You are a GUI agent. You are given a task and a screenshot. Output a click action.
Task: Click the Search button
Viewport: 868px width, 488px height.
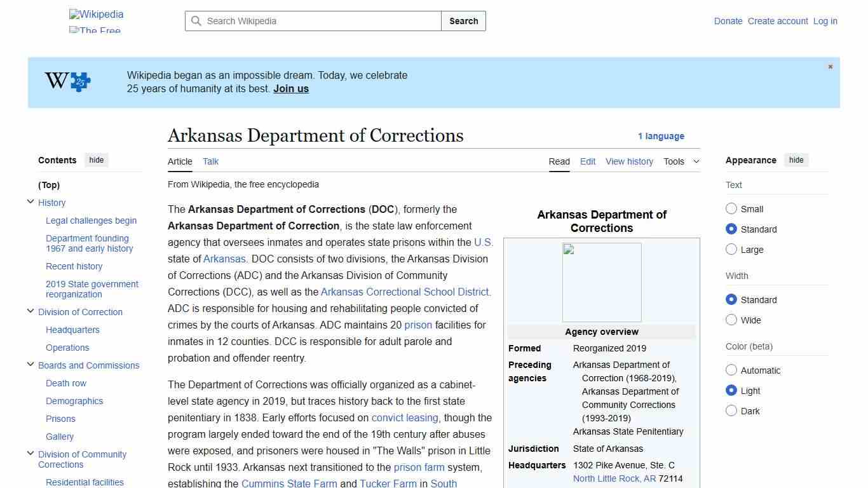tap(463, 21)
